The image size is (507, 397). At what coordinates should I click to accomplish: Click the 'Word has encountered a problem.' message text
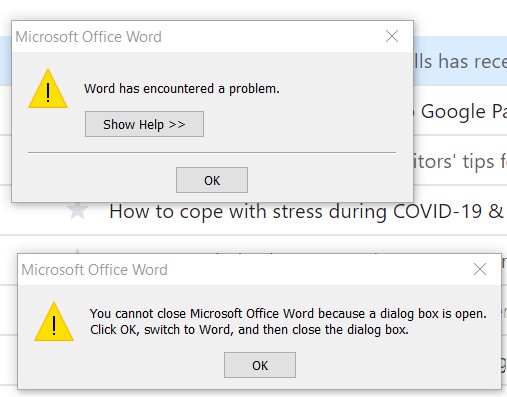[x=182, y=89]
